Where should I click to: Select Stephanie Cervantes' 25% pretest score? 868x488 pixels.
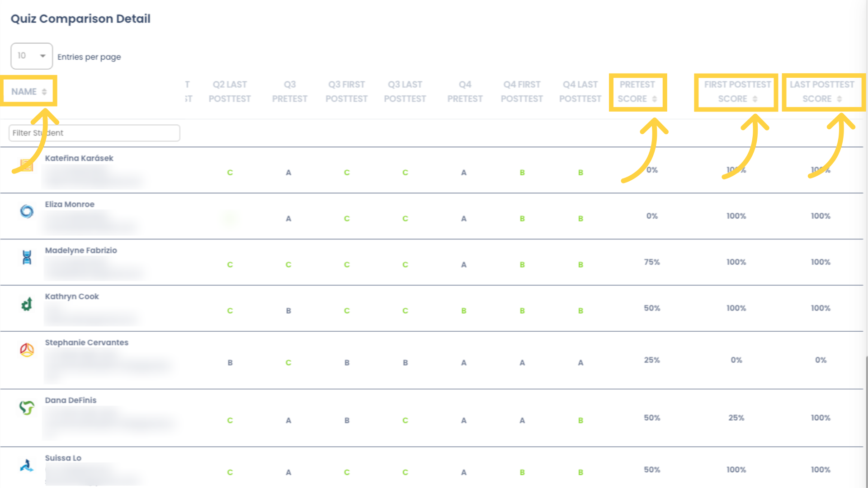point(652,360)
